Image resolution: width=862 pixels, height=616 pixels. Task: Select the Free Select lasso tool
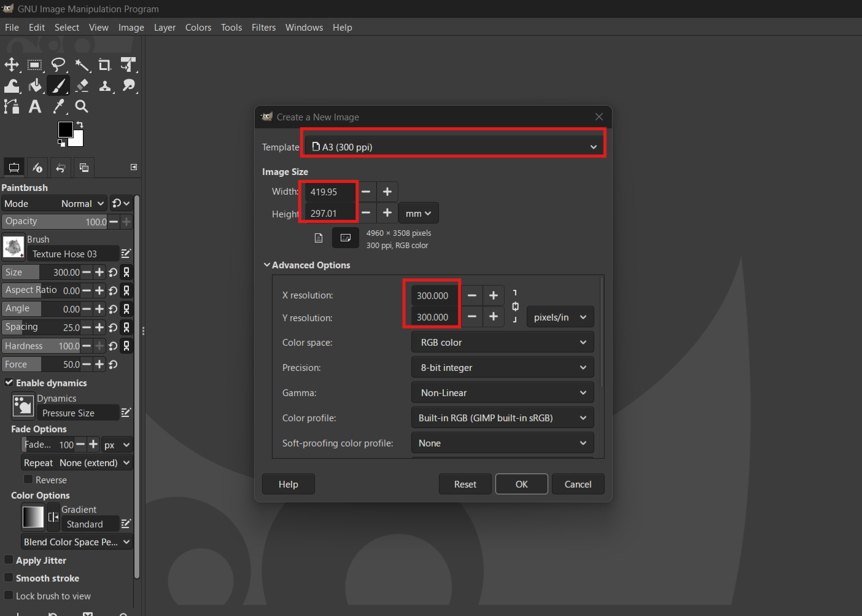(58, 64)
